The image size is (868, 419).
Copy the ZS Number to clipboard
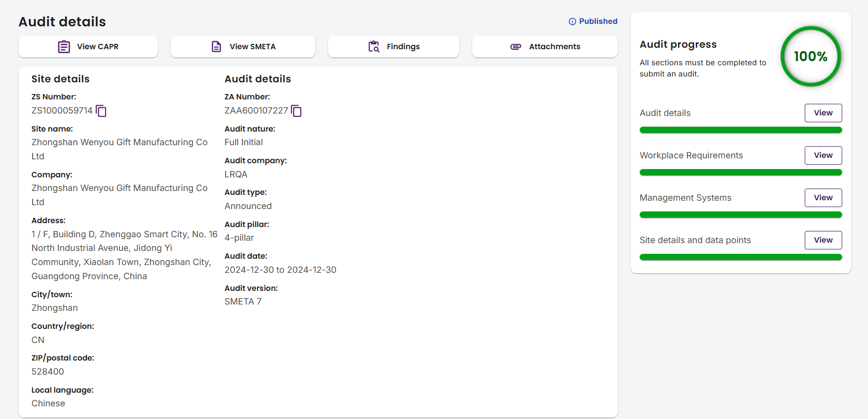(x=101, y=111)
